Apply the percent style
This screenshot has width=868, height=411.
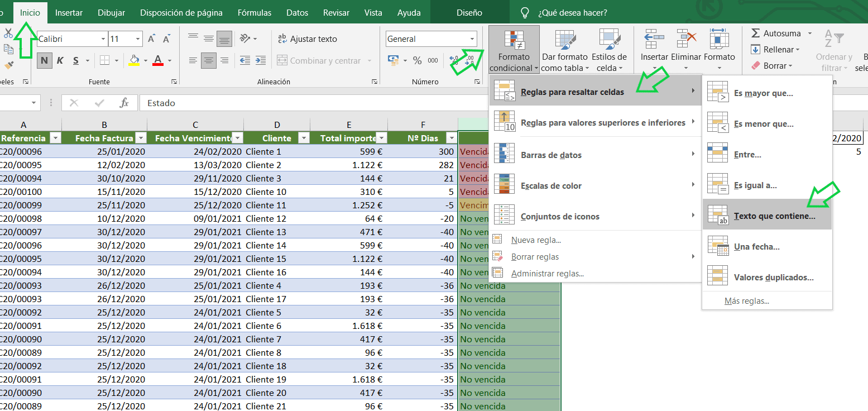pos(417,60)
